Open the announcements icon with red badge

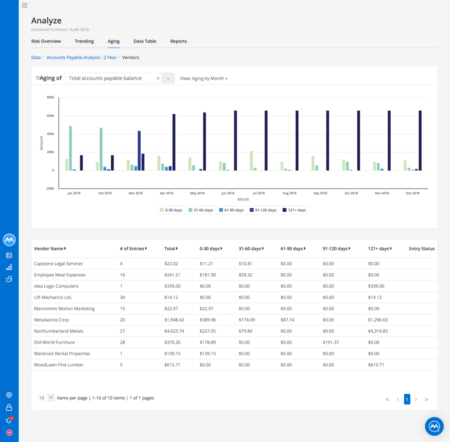(x=9, y=420)
